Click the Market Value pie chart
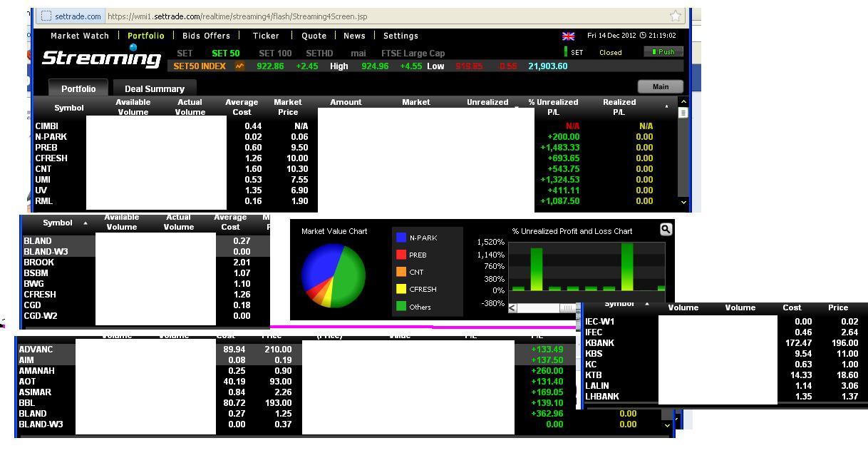 [x=334, y=275]
